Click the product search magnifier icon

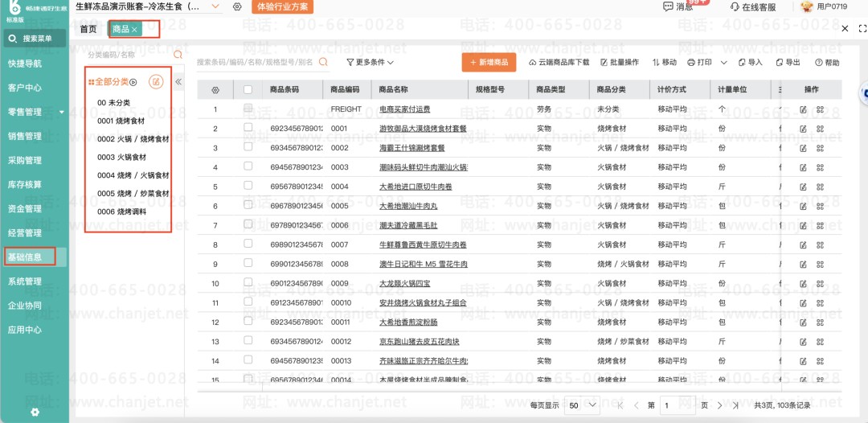323,62
